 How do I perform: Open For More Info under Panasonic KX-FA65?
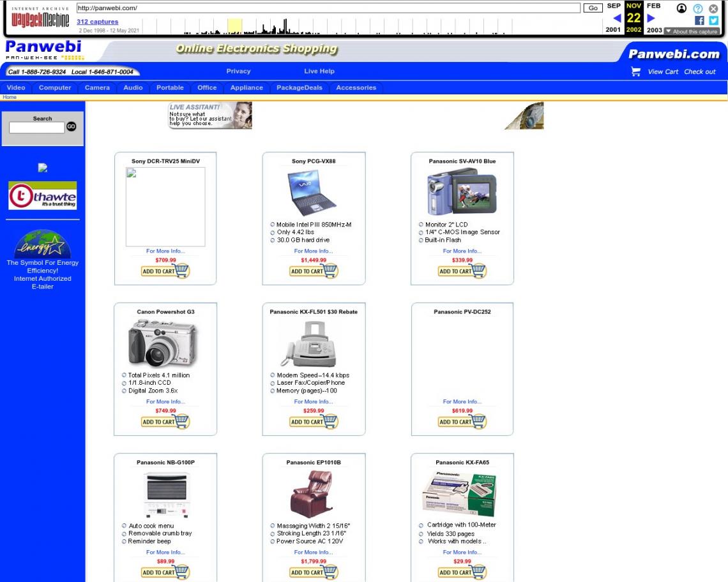coord(462,552)
